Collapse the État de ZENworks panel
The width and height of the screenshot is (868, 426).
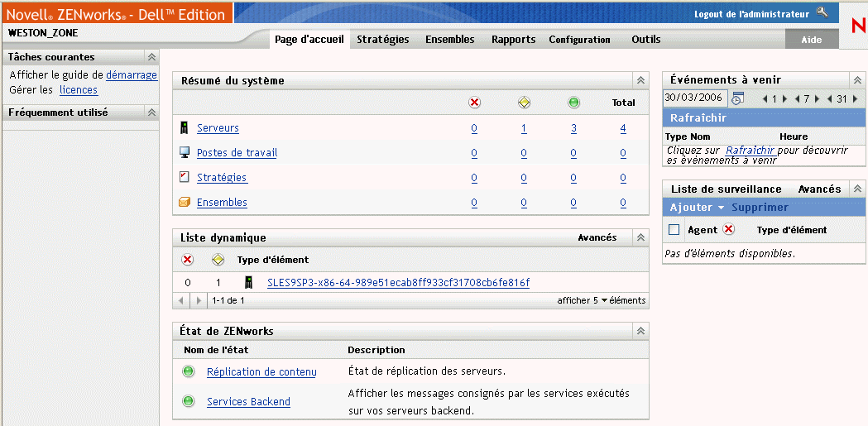640,332
